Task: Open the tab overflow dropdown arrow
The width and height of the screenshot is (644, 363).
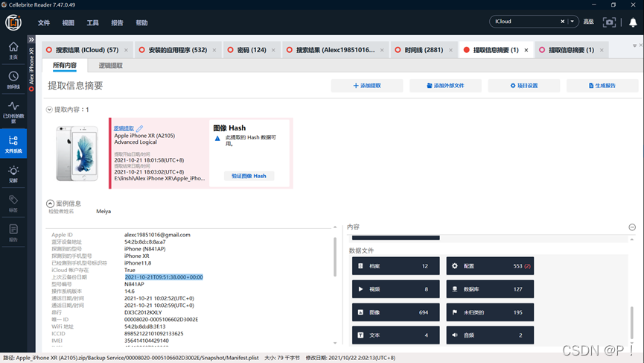Action: tap(634, 45)
